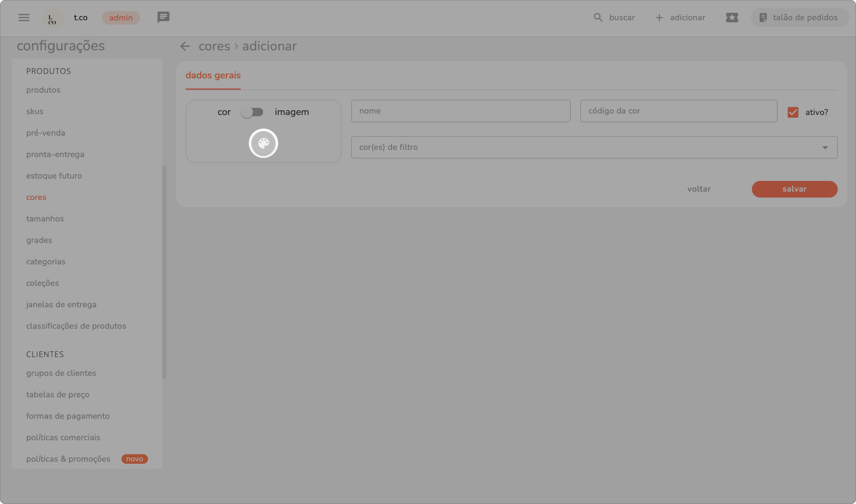Open the color palette picker
This screenshot has width=856, height=504.
(x=263, y=143)
